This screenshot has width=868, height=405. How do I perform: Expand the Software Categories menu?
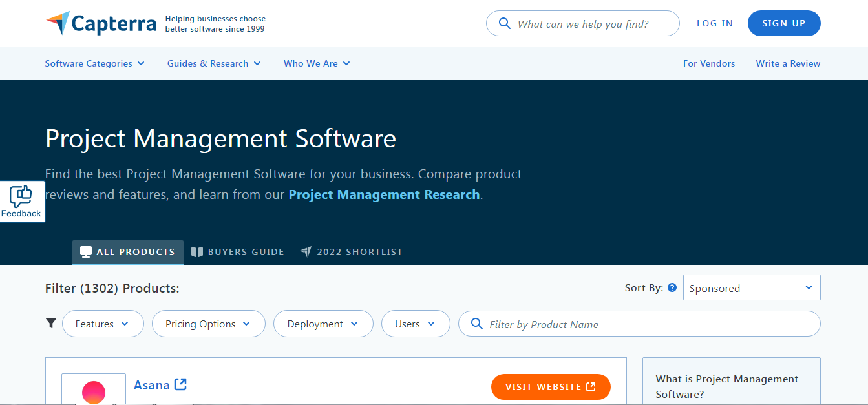pyautogui.click(x=94, y=63)
